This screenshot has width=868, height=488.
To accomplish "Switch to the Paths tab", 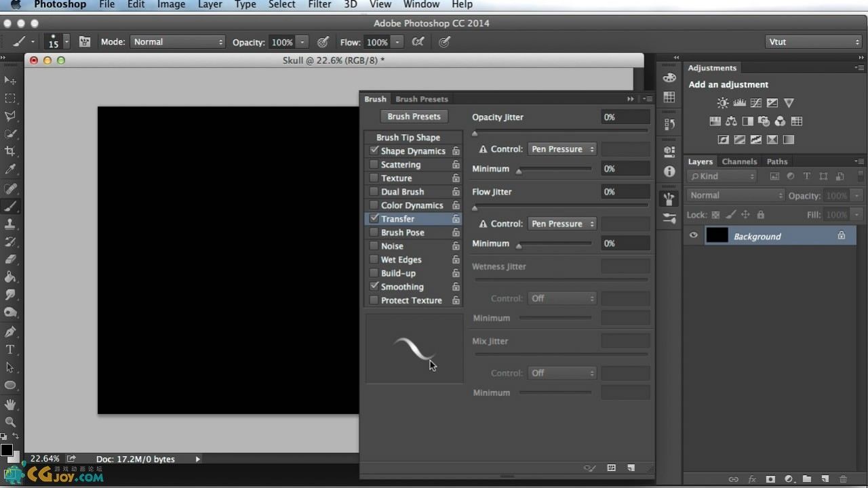I will coord(777,161).
